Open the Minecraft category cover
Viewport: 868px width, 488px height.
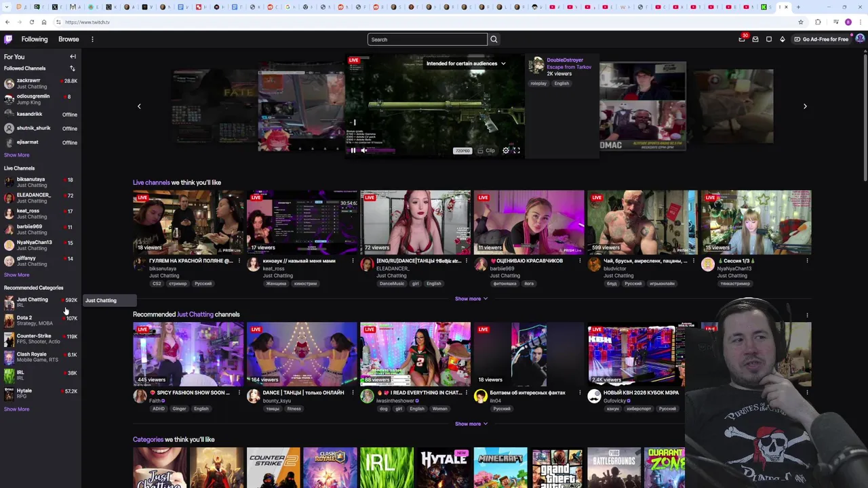(x=500, y=468)
